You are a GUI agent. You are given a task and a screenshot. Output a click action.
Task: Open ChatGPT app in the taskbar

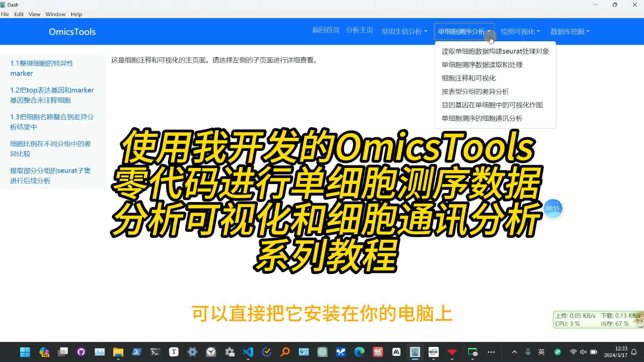(x=322, y=352)
